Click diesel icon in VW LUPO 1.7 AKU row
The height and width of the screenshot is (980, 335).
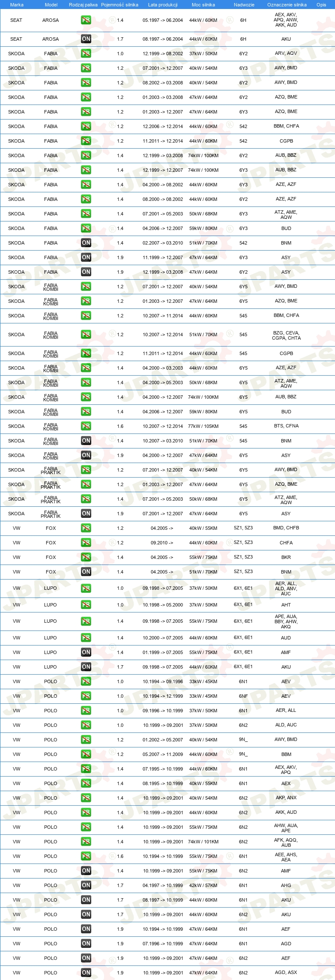86,667
